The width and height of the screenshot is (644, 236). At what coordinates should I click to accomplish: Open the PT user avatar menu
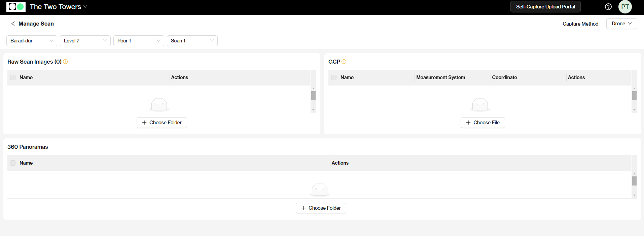click(625, 7)
